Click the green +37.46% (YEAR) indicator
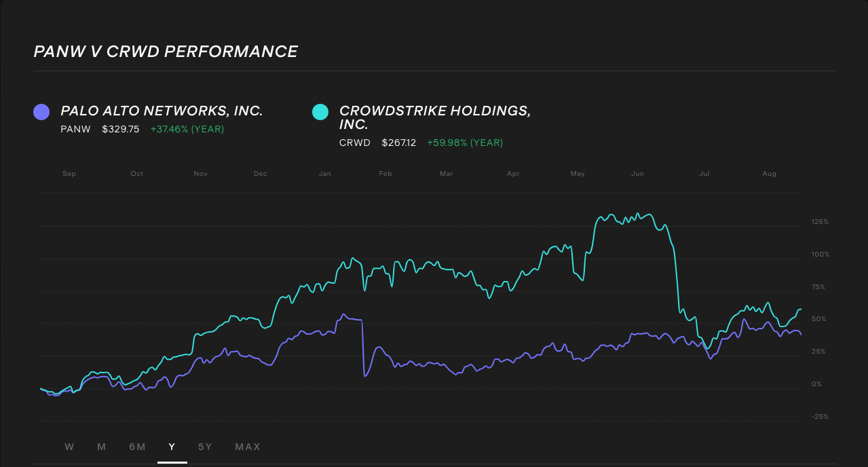This screenshot has width=868, height=467. tap(187, 129)
